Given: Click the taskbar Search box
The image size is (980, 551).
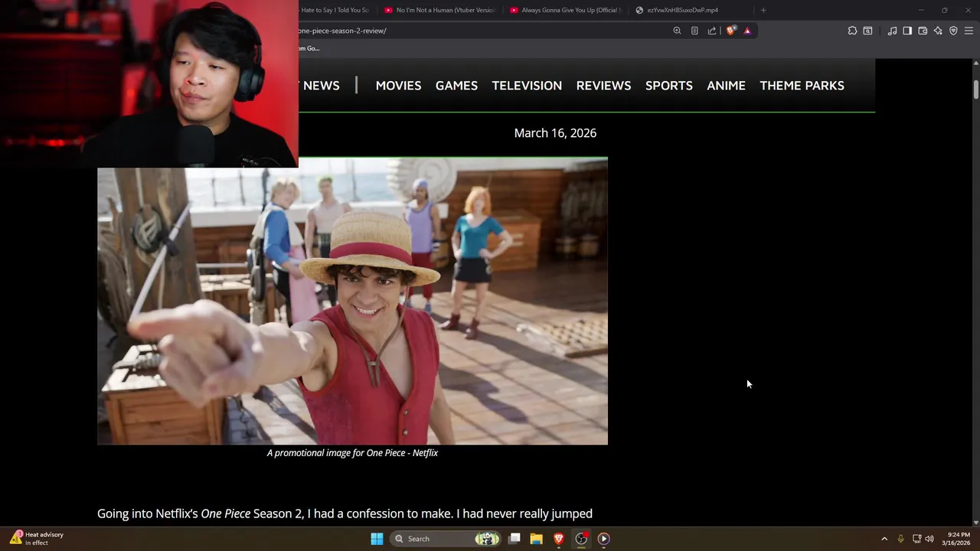Looking at the screenshot, I should pos(446,539).
